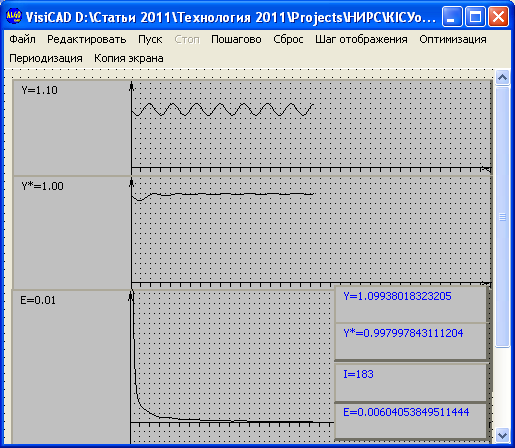Click Копия экрана to capture screen
Screen dimensions: 515x448
pyautogui.click(x=129, y=58)
